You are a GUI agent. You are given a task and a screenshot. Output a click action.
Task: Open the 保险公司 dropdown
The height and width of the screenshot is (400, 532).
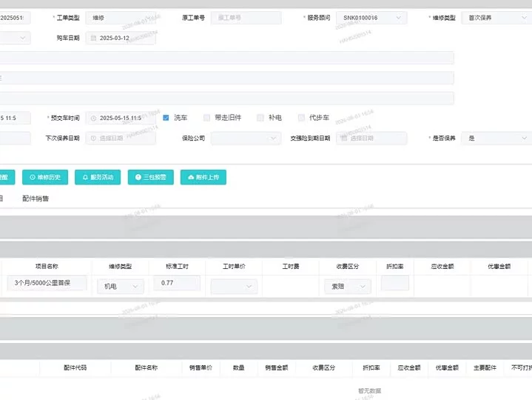pos(246,139)
